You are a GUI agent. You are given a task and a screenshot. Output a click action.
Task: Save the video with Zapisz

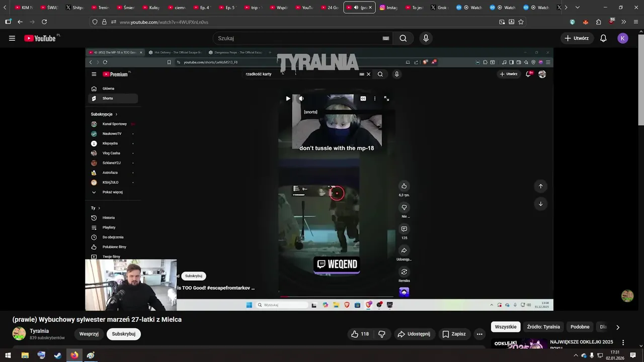(453, 334)
